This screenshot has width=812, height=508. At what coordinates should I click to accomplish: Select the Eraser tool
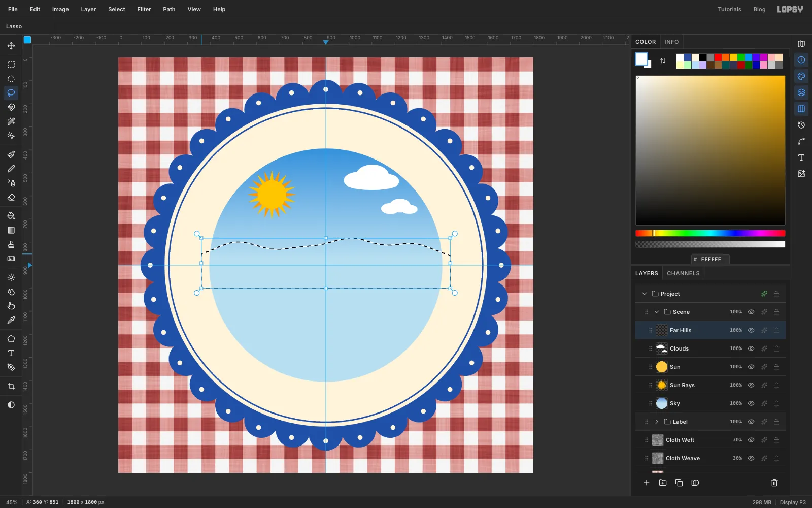(x=11, y=197)
